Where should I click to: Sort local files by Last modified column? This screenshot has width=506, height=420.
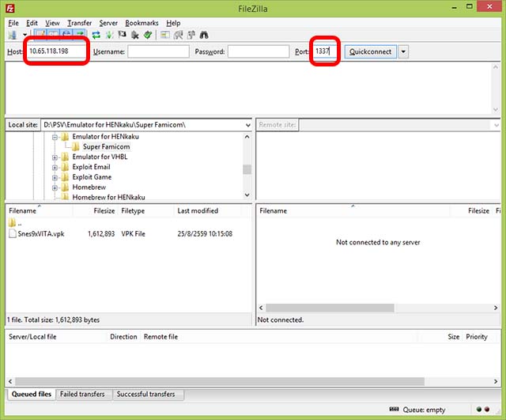click(x=209, y=211)
